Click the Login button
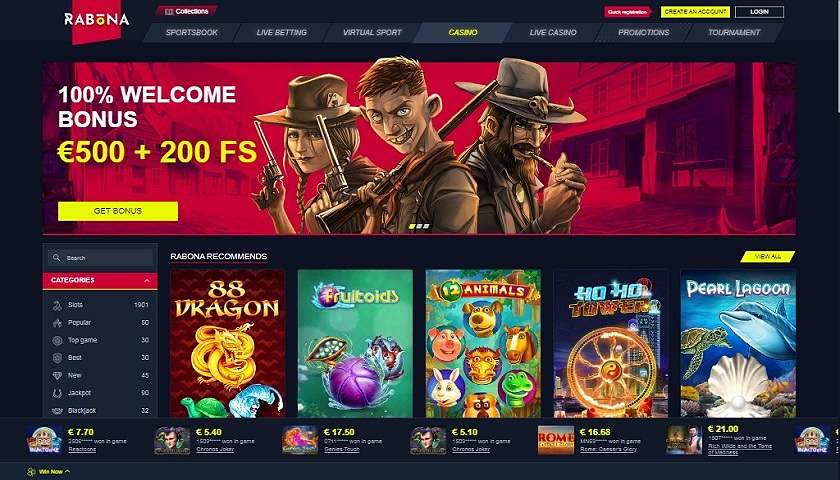Viewport: 840px width, 480px height. (759, 12)
